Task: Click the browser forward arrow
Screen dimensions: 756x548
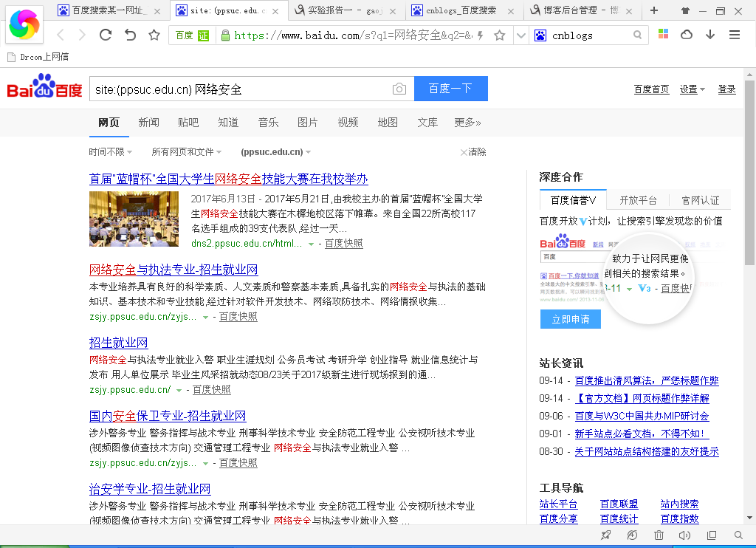Action: tap(82, 35)
